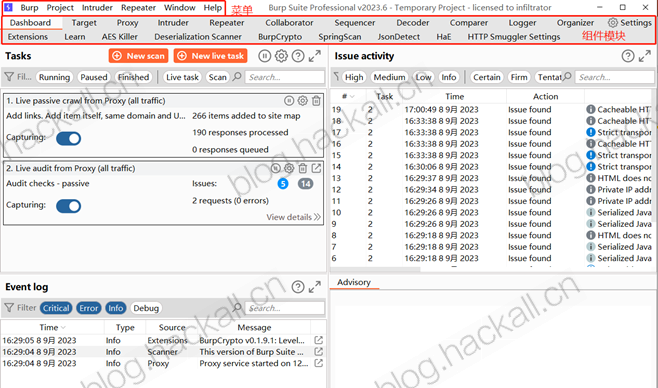Start a New scan
Viewport: 658px width, 388px height.
[138, 56]
